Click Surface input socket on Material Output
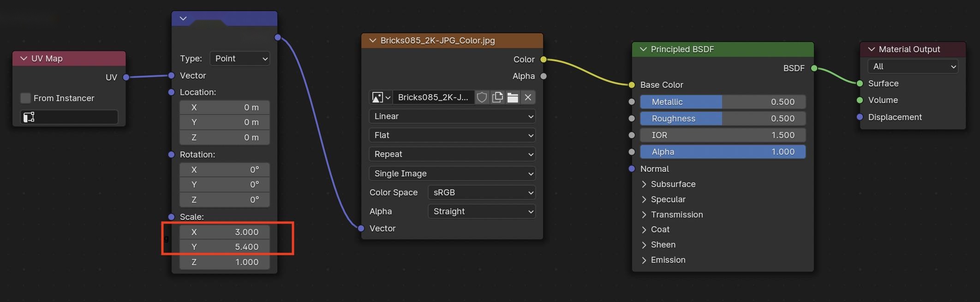The width and height of the screenshot is (980, 302). pos(860,84)
